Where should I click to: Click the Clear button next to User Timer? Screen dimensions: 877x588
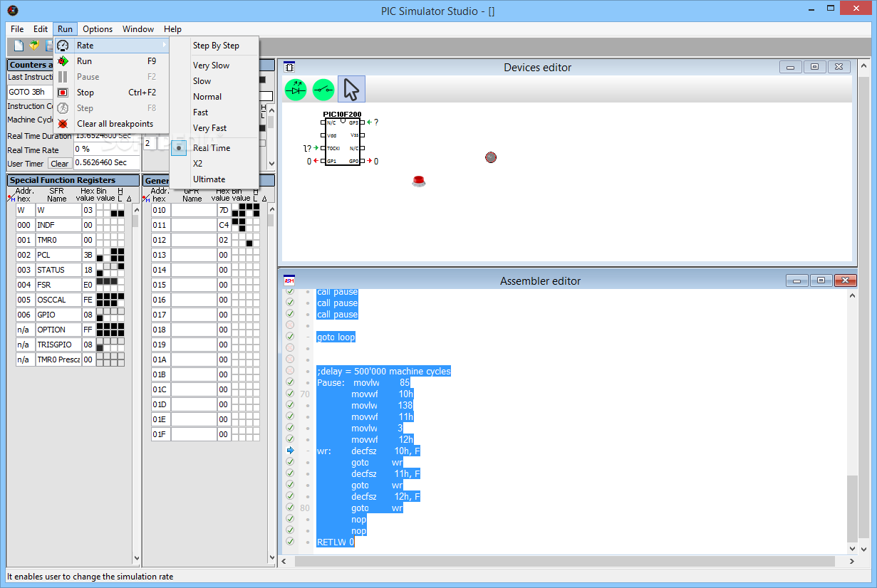[x=60, y=164]
